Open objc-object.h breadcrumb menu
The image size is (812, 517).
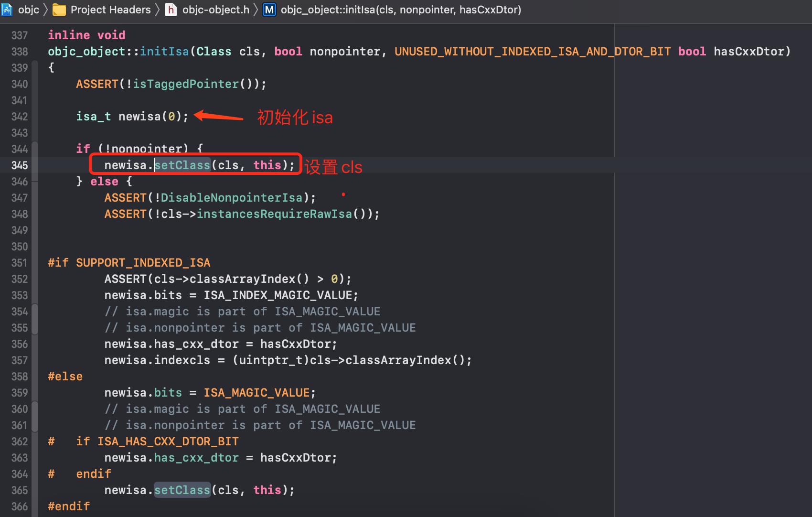(215, 10)
